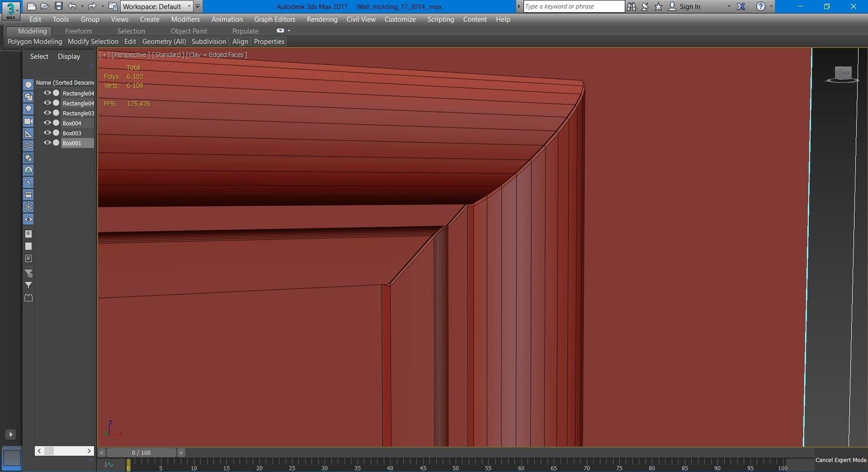This screenshot has width=868, height=472.
Task: Toggle the Display Shapes filter icon
Action: 28,97
